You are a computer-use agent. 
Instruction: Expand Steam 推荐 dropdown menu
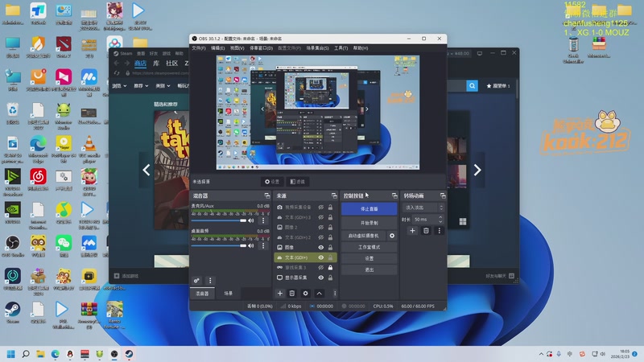click(x=141, y=86)
